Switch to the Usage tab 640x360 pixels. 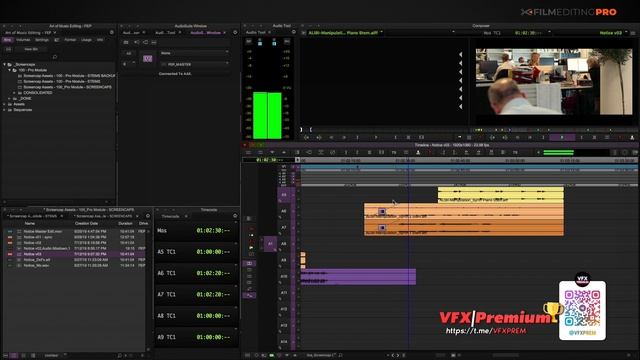[86, 40]
